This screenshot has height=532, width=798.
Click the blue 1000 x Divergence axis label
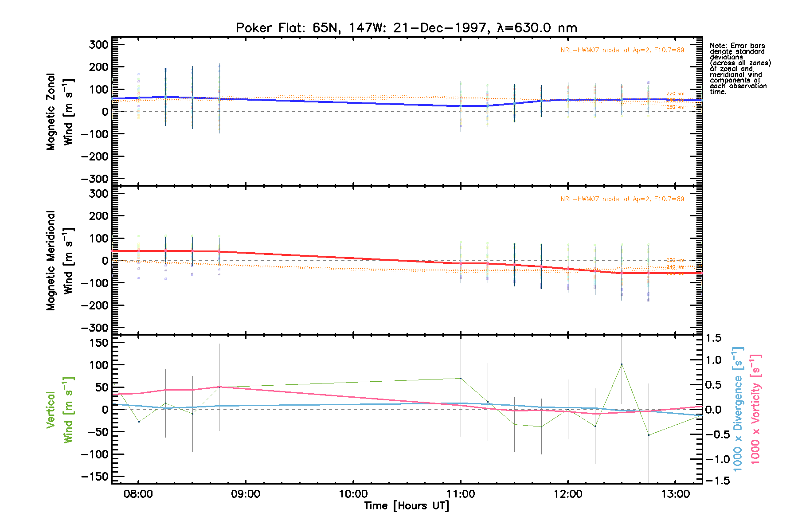(x=738, y=410)
